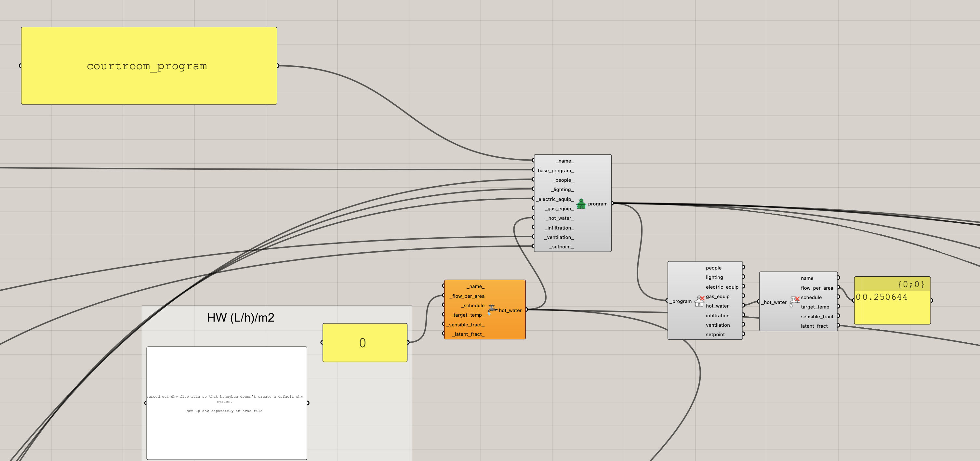Screen dimensions: 980x461
Task: Click the latent_fract output label
Action: pyautogui.click(x=814, y=326)
